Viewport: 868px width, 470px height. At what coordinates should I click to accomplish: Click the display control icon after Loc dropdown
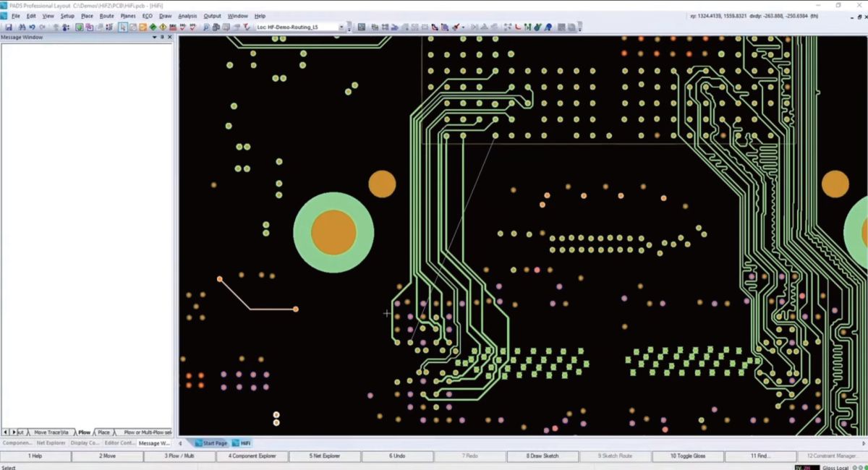[x=361, y=27]
